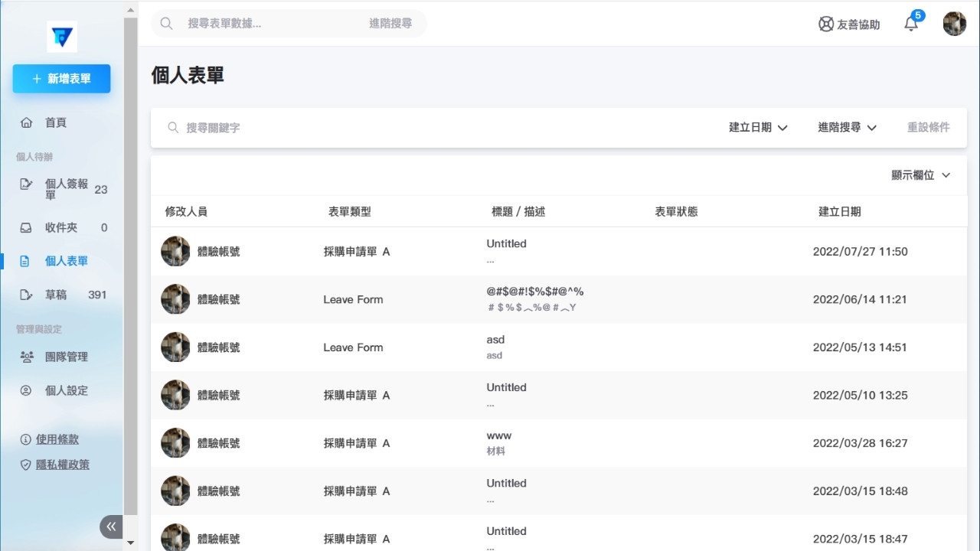Image resolution: width=980 pixels, height=551 pixels.
Task: Click the sign-form icon beside 個人簽報單
Action: (26, 184)
